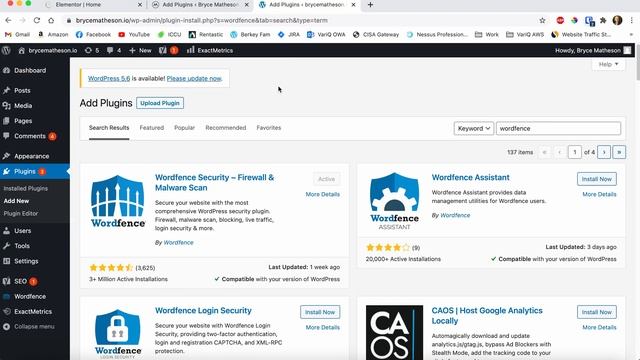640x360 pixels.
Task: Switch to the Featured tab
Action: point(151,128)
